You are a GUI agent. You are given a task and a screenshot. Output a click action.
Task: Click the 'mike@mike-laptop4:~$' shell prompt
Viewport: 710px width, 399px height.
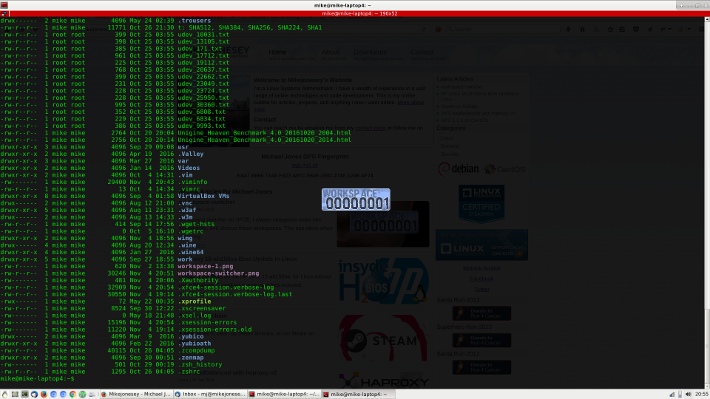(x=37, y=379)
